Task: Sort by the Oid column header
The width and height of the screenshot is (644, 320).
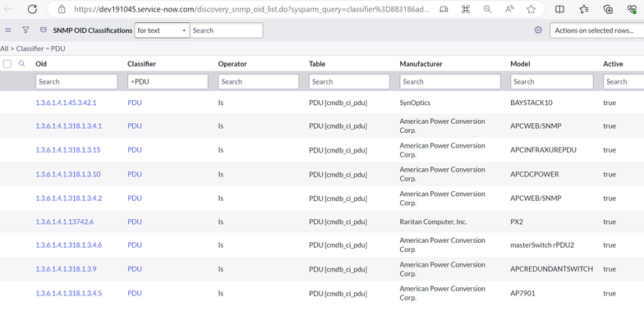Action: (41, 64)
